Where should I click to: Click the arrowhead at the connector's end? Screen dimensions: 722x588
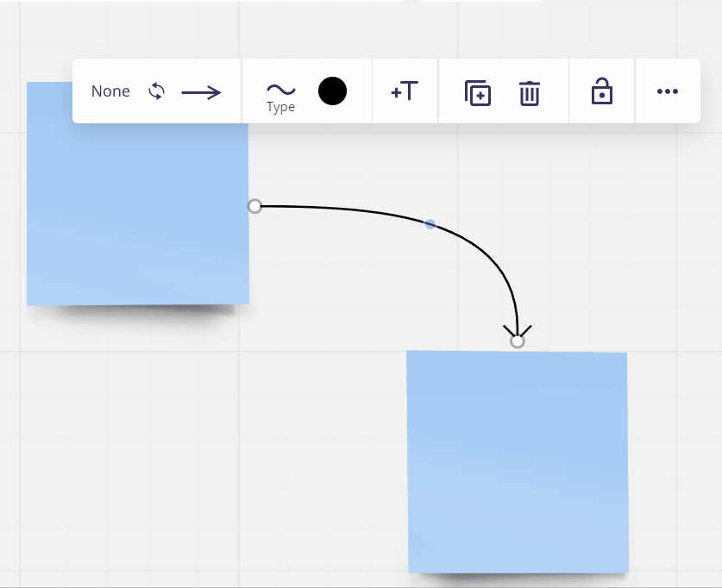click(x=517, y=331)
